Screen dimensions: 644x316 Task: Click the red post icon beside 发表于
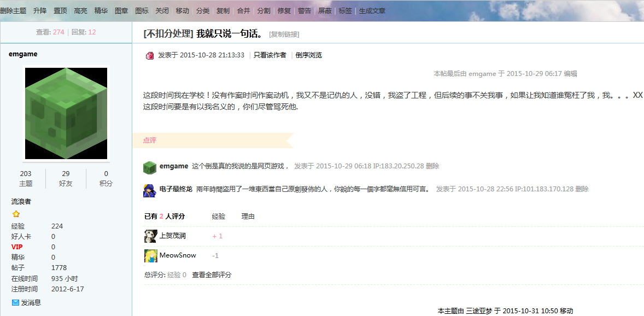tap(150, 55)
